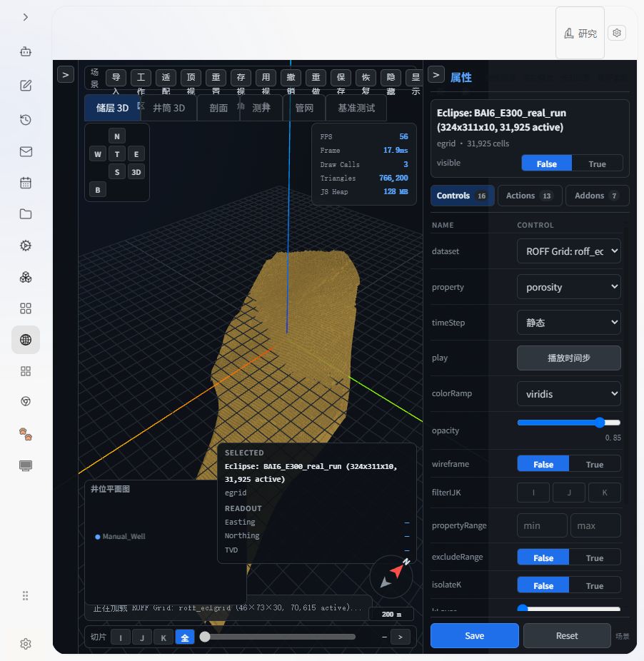Set excludeRange to True

595,557
